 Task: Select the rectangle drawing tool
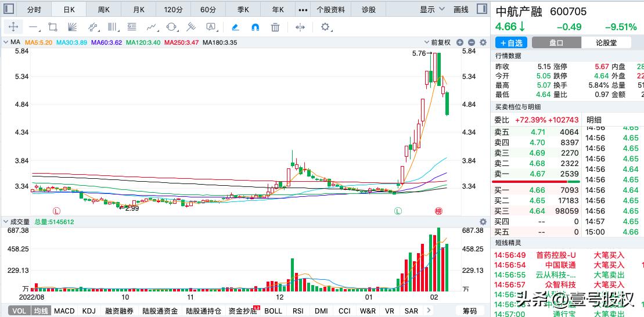[x=53, y=27]
